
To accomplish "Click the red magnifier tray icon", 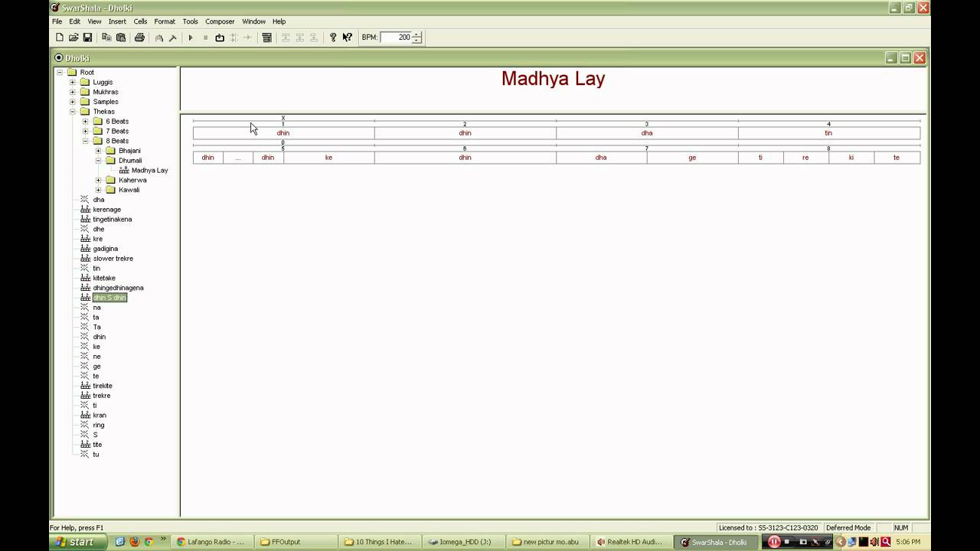I will tap(886, 542).
